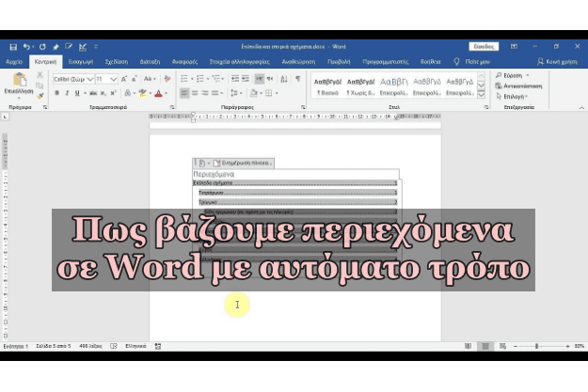Switch to the Σχεδίαση tab
588x392 pixels.
coord(117,62)
